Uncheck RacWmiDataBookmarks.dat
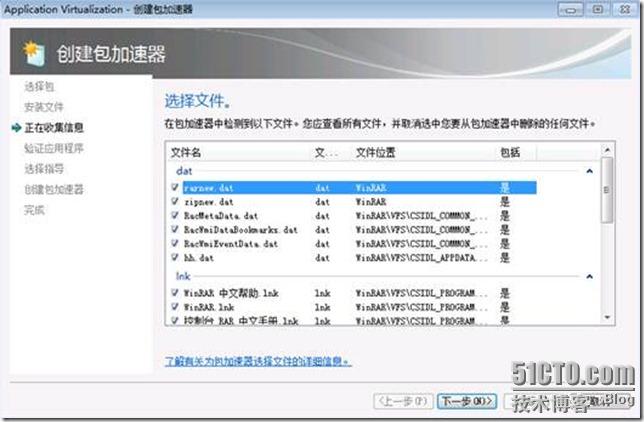This screenshot has width=644, height=422. pos(175,229)
